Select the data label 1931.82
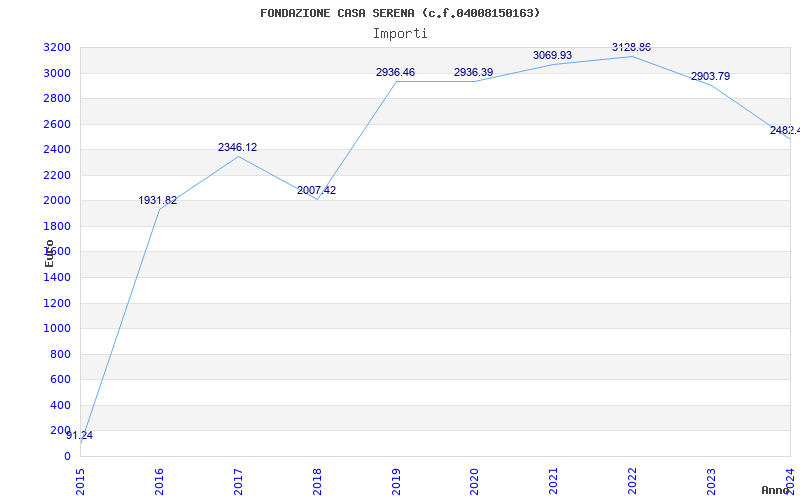Screen dimensions: 800x500 pos(158,201)
